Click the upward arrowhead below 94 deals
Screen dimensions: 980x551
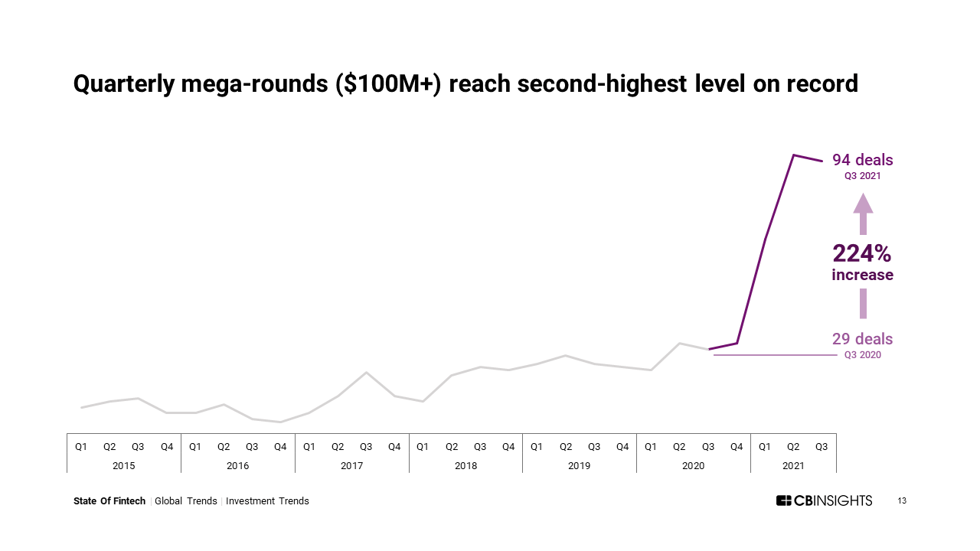pos(863,204)
